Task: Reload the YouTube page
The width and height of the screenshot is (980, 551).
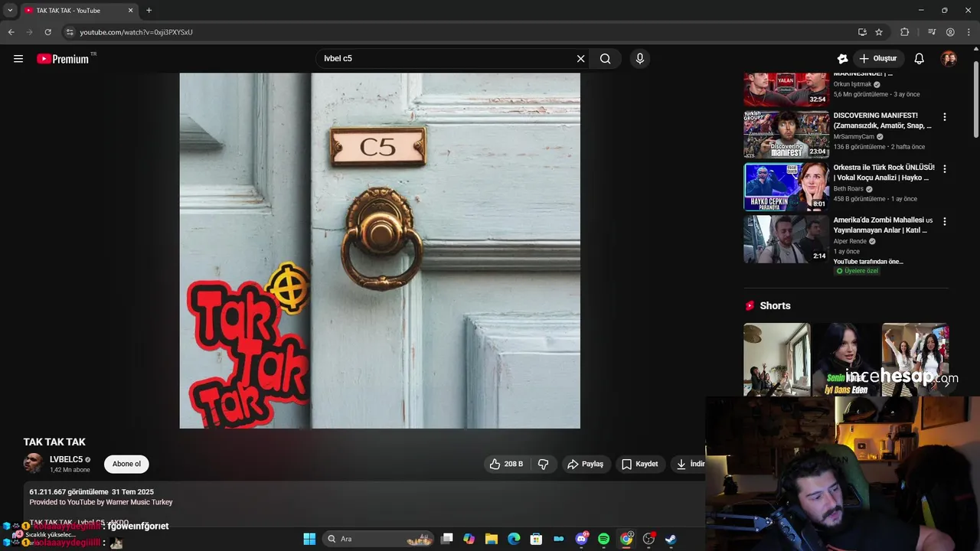Action: coord(47,32)
